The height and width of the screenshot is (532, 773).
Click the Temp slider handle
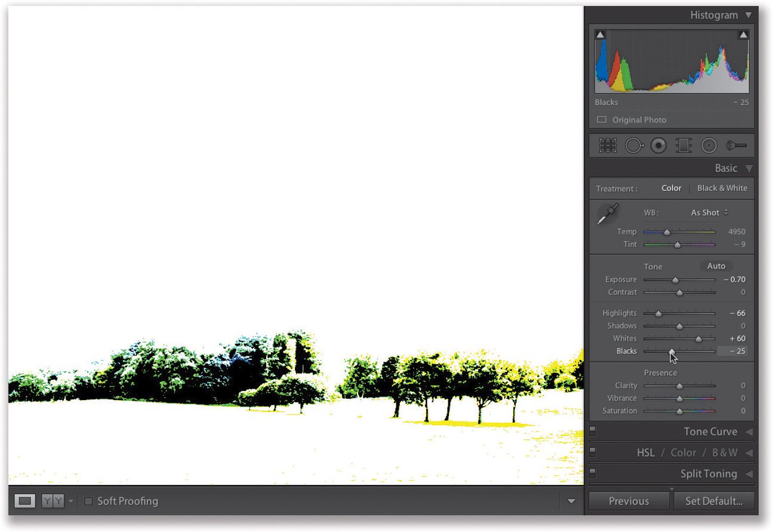click(667, 232)
